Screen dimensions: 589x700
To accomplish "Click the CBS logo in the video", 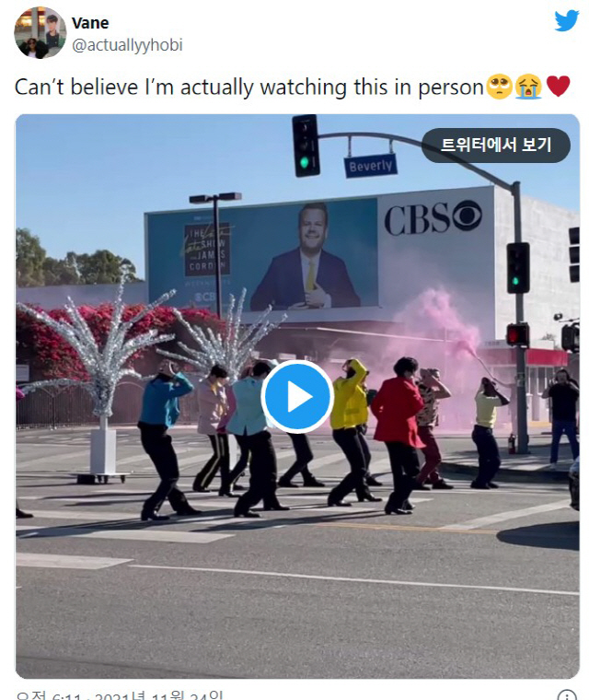I will (x=433, y=218).
